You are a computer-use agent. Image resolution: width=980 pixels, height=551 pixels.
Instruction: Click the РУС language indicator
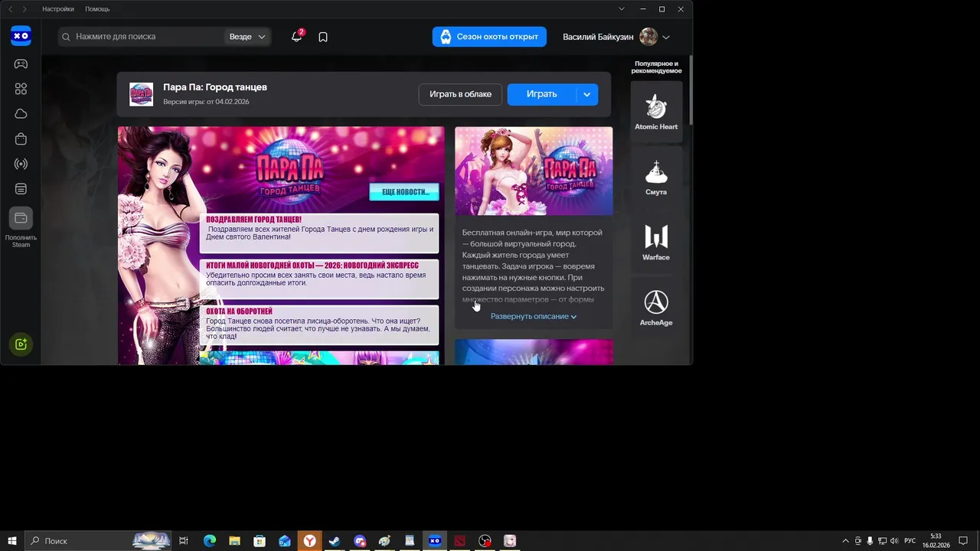tap(910, 541)
